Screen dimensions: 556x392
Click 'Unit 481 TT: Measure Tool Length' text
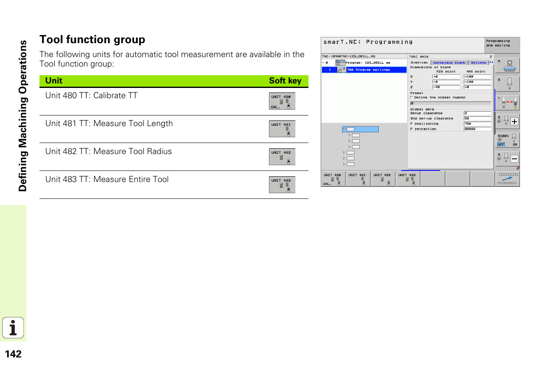tap(109, 124)
